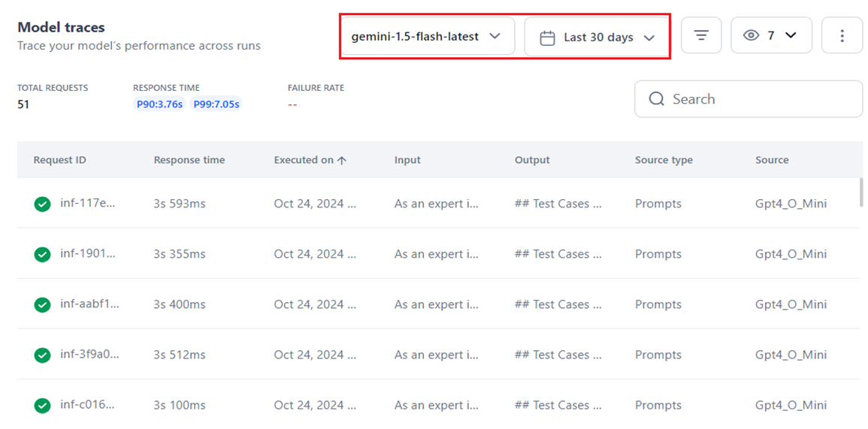This screenshot has height=429, width=868.
Task: Toggle the eye column visibility control
Action: [752, 35]
